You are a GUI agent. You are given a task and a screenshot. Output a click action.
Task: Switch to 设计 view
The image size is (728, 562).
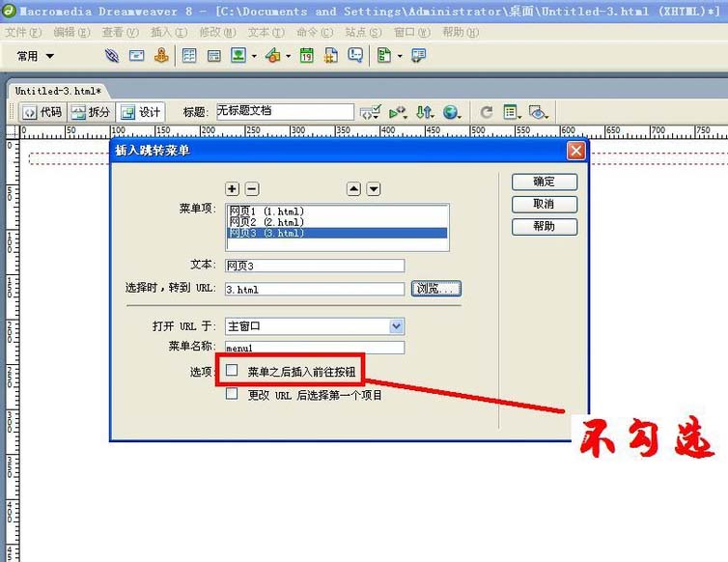(140, 112)
